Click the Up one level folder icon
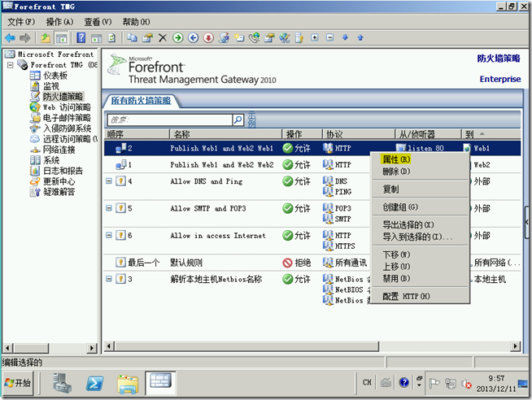Viewport: 532px width, 400px height. pos(46,37)
